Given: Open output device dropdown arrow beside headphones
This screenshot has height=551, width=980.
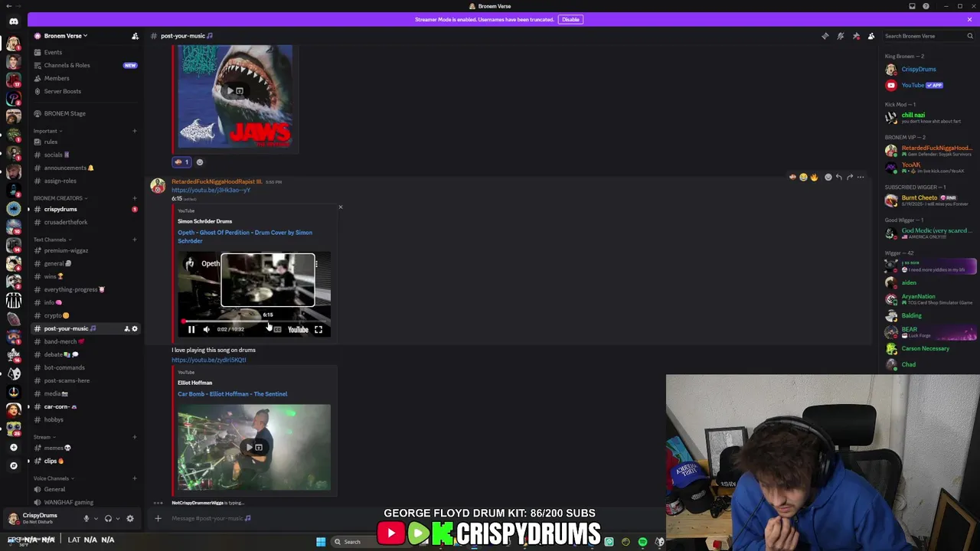Looking at the screenshot, I should (x=118, y=519).
